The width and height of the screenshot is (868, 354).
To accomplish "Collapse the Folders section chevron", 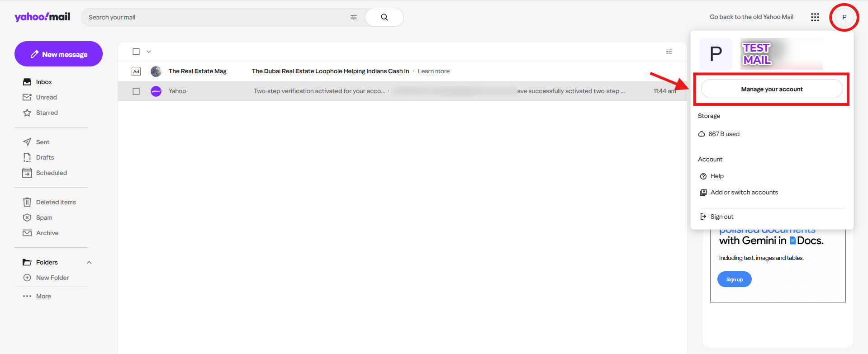I will (x=89, y=262).
